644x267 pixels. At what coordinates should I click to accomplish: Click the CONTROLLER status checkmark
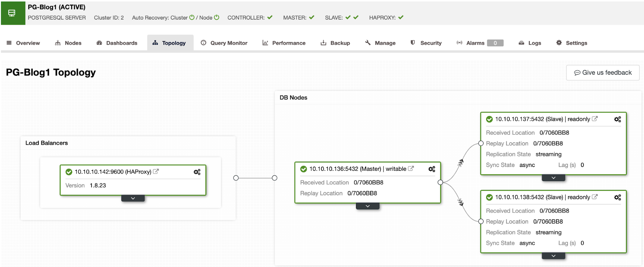(270, 17)
